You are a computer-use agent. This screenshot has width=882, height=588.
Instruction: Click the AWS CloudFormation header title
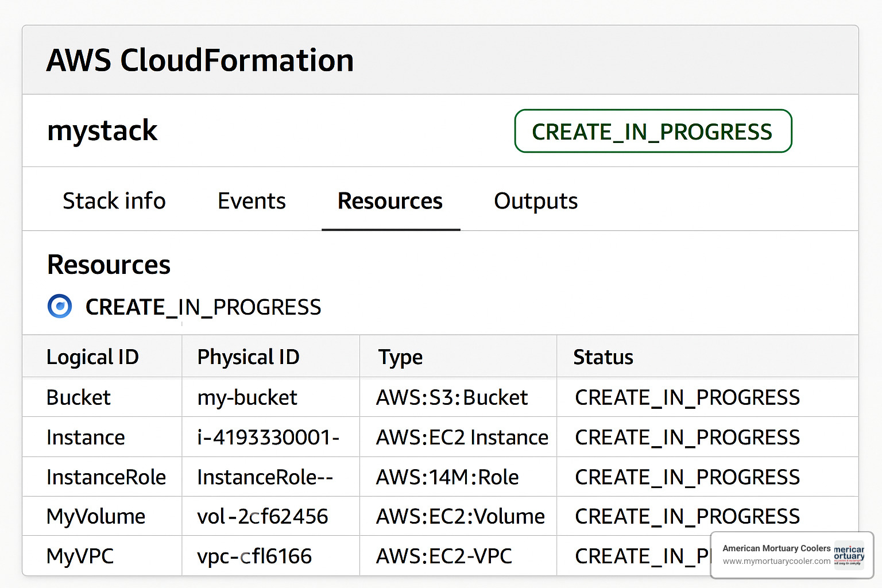tap(200, 60)
